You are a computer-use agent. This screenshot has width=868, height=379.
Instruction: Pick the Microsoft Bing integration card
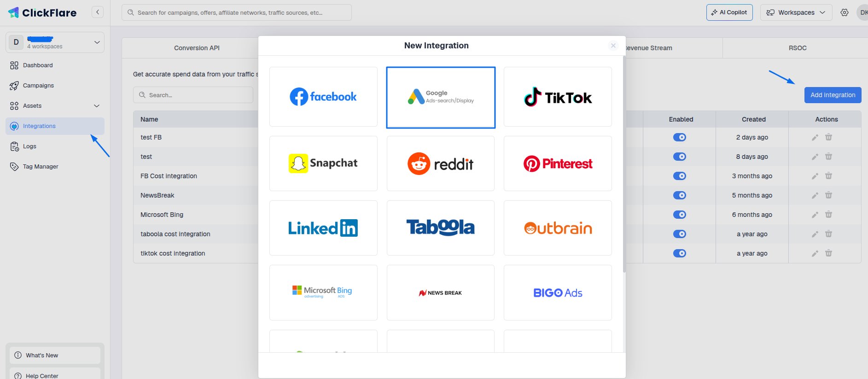323,292
